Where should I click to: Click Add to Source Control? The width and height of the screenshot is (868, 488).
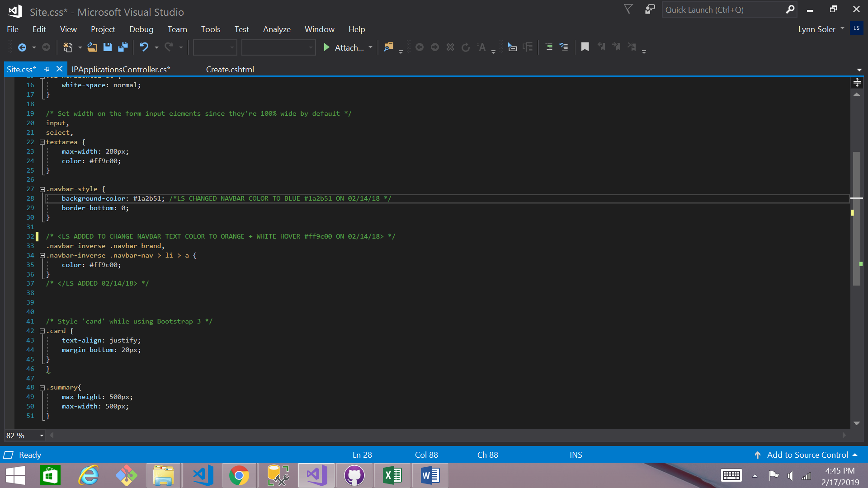click(807, 455)
